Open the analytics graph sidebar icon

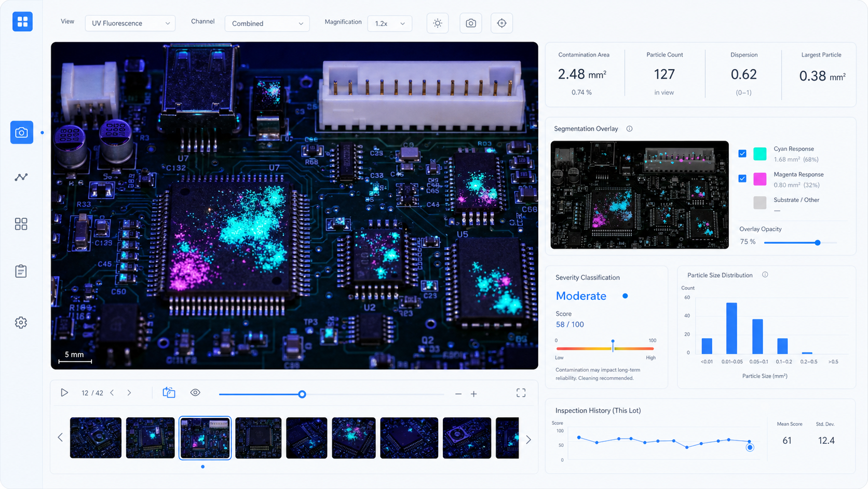[x=21, y=177]
